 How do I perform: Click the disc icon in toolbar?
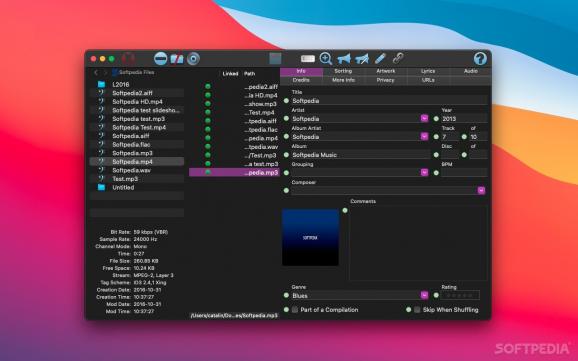point(193,59)
